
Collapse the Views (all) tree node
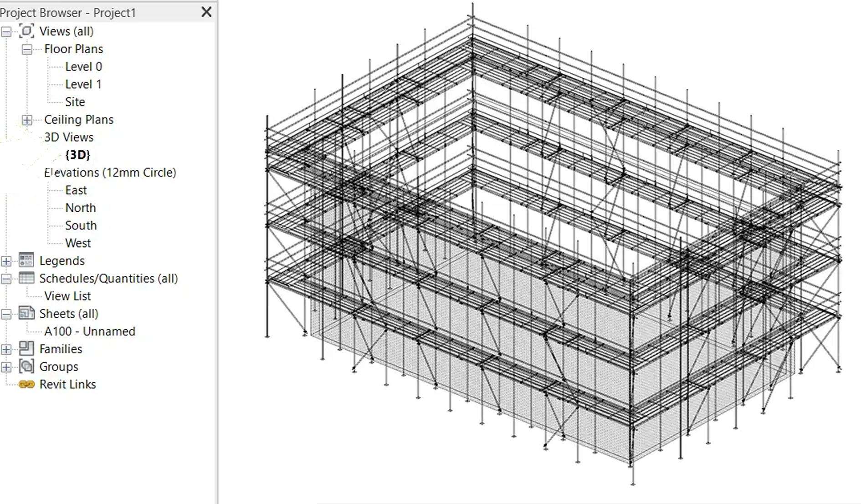click(6, 32)
